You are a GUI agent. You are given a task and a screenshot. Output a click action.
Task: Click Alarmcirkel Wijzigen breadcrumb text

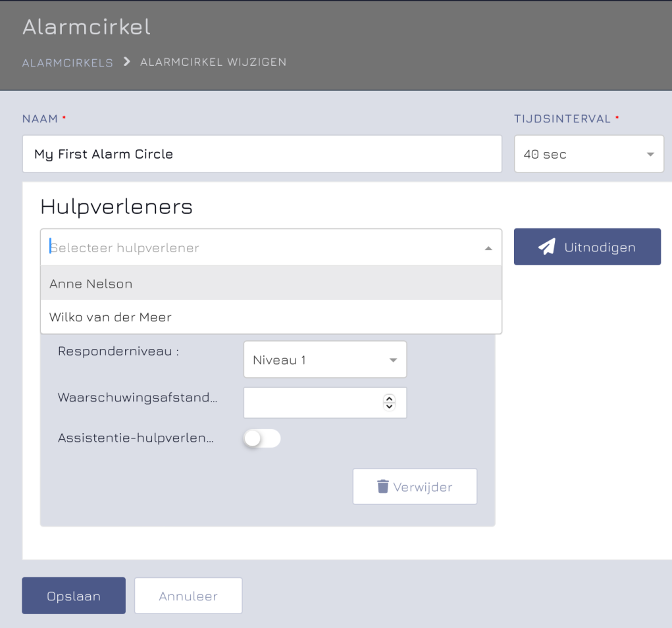pos(213,62)
